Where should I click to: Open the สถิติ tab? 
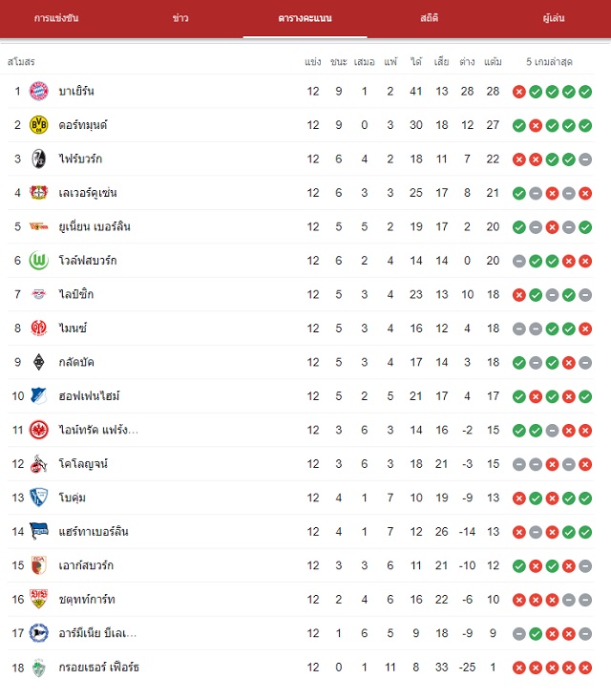click(x=429, y=18)
